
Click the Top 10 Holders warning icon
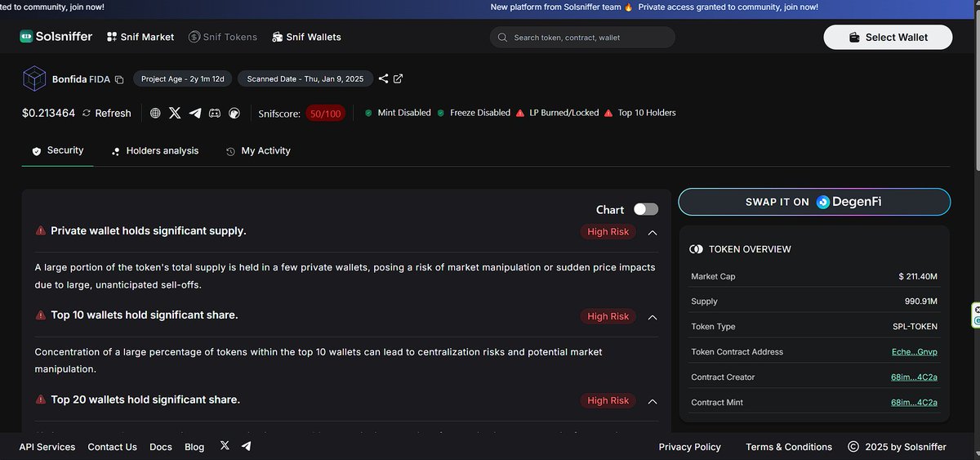(x=608, y=113)
